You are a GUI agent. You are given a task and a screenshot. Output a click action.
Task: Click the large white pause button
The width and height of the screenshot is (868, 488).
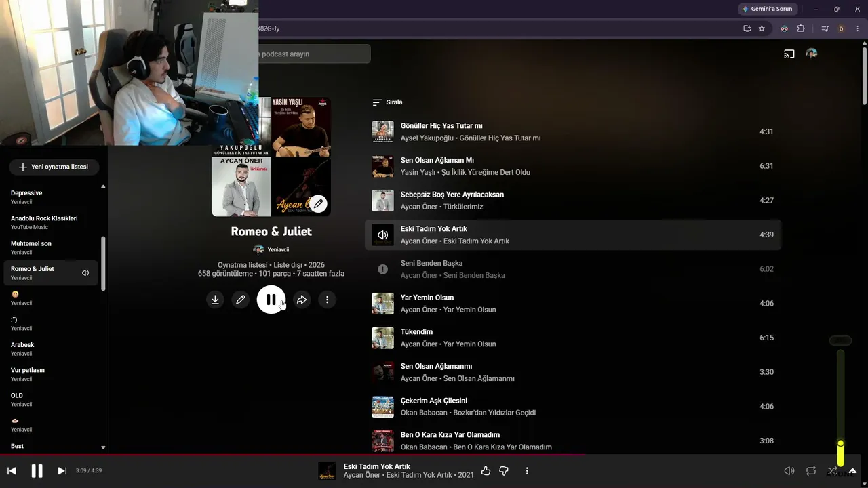tap(271, 300)
